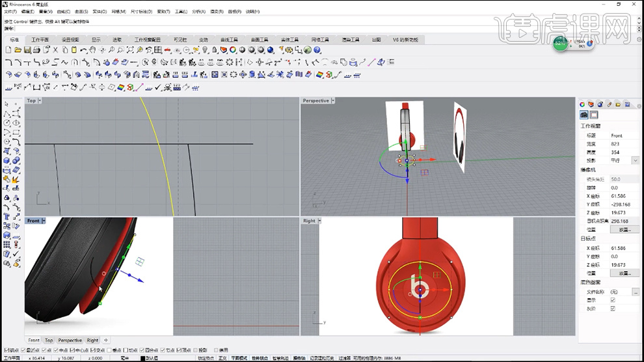Toggle Gumball (操作轴) in status bar
The image size is (644, 362).
click(299, 358)
